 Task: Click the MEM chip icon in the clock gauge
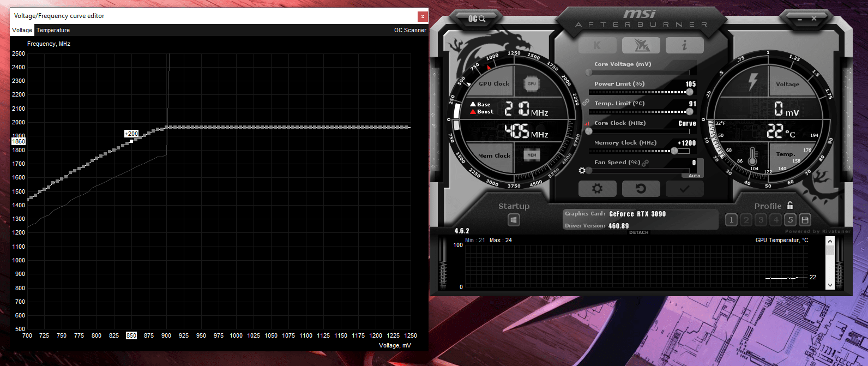532,155
